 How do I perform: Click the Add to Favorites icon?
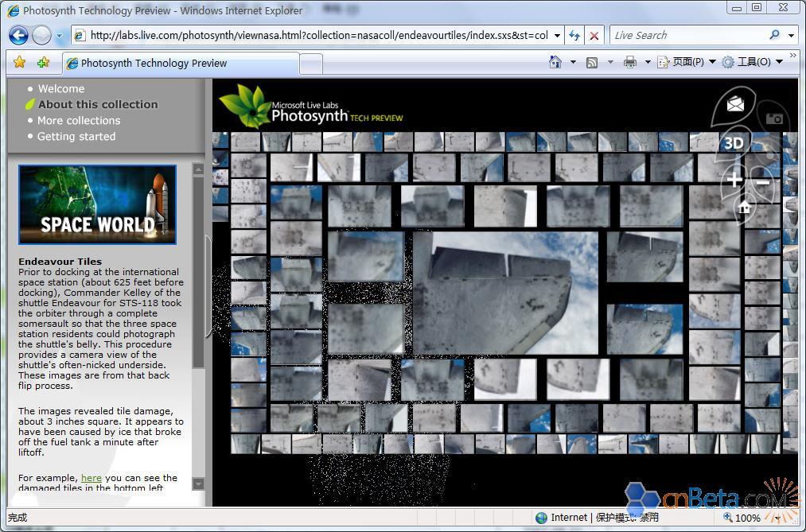tap(43, 62)
